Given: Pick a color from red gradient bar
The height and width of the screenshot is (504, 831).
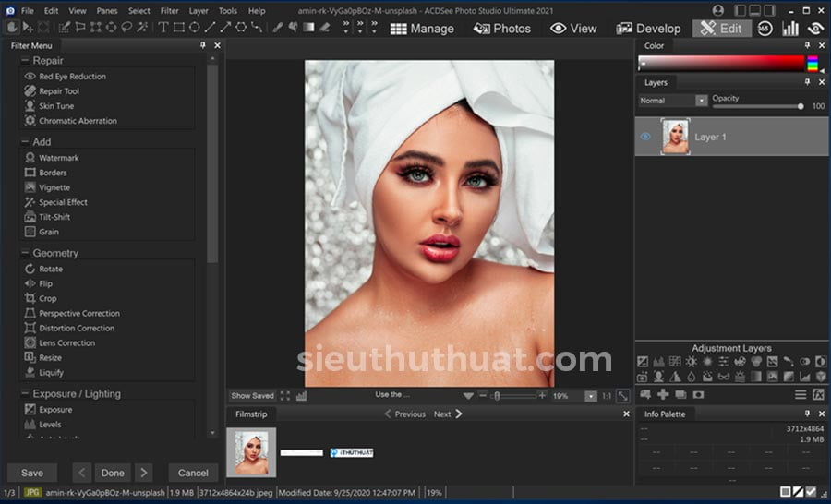Looking at the screenshot, I should 721,64.
